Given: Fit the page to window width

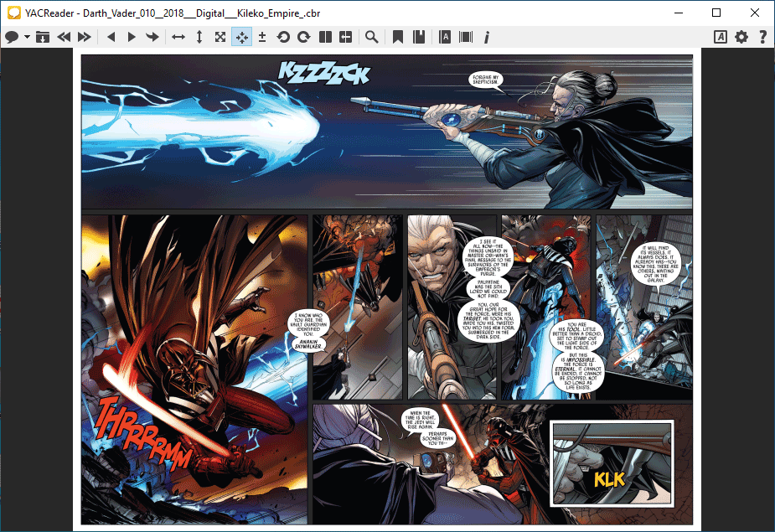Looking at the screenshot, I should [x=178, y=37].
